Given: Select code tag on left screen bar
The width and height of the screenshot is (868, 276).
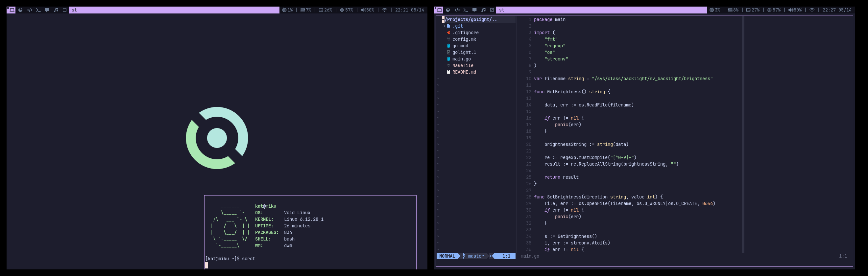Looking at the screenshot, I should 30,10.
